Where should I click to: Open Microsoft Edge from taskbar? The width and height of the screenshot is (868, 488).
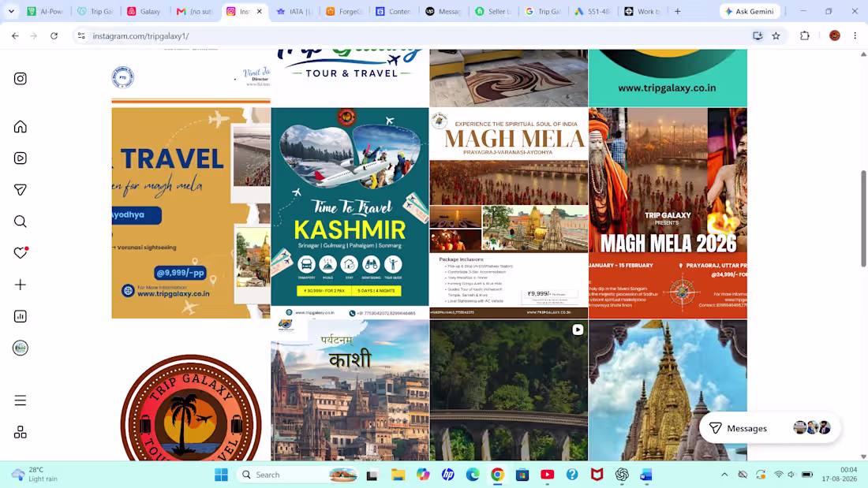tap(473, 475)
